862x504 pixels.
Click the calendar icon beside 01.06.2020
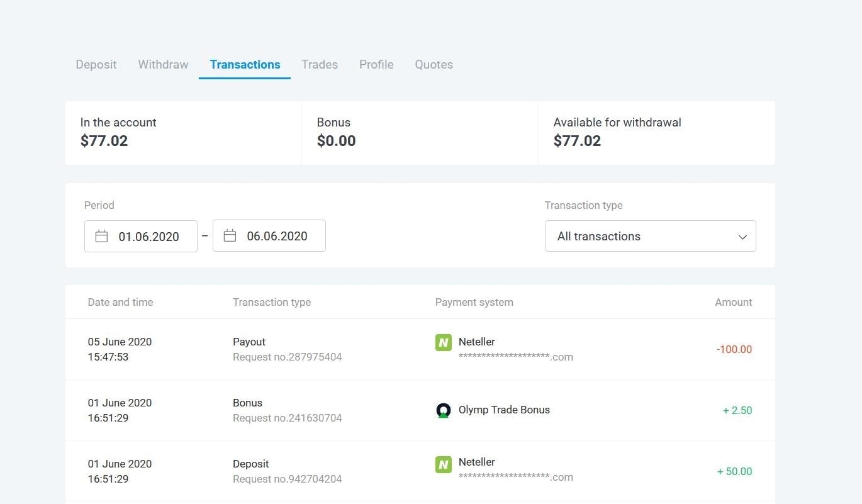101,236
